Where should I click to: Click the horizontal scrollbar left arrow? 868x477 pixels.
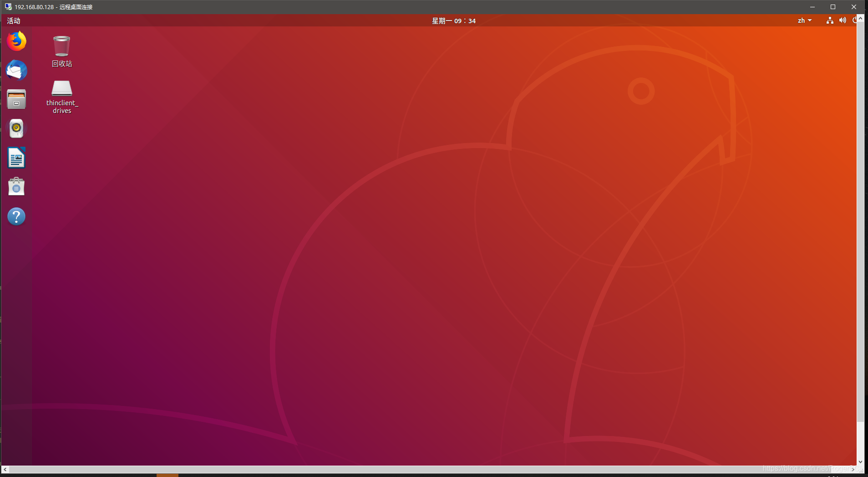pyautogui.click(x=5, y=469)
